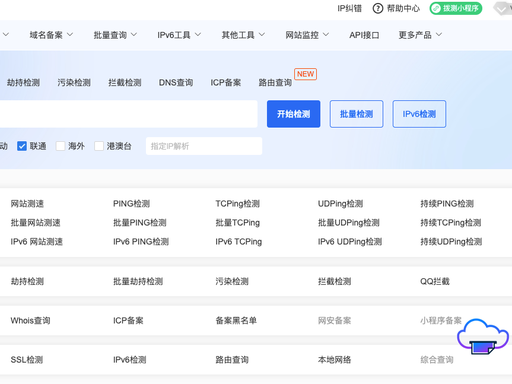This screenshot has width=512, height=384.
Task: Expand the 更多产品 dropdown menu
Action: coord(420,35)
